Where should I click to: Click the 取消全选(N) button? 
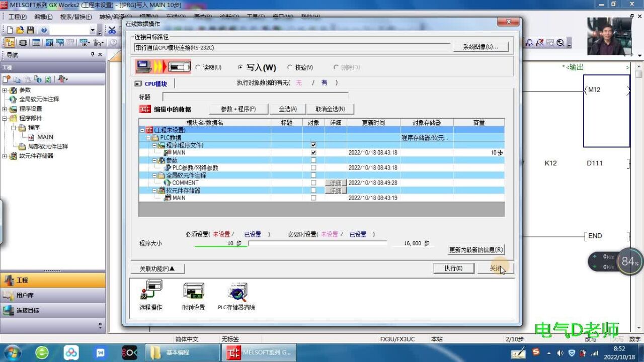(330, 109)
